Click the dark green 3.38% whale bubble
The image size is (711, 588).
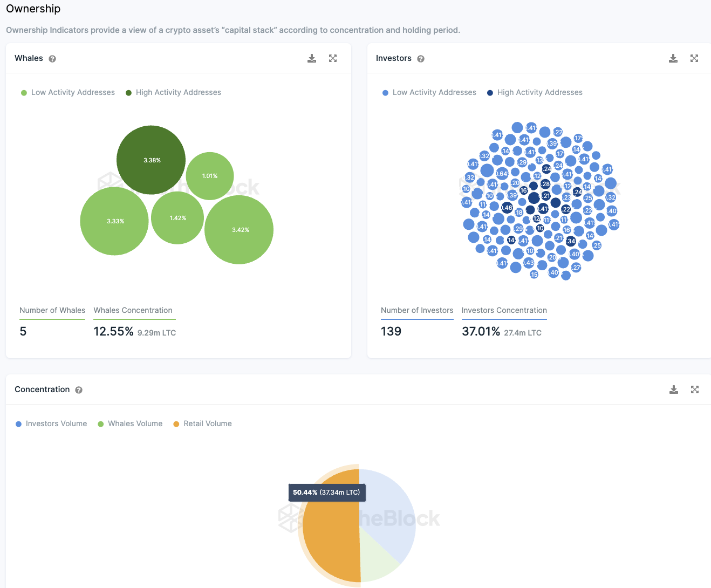151,160
